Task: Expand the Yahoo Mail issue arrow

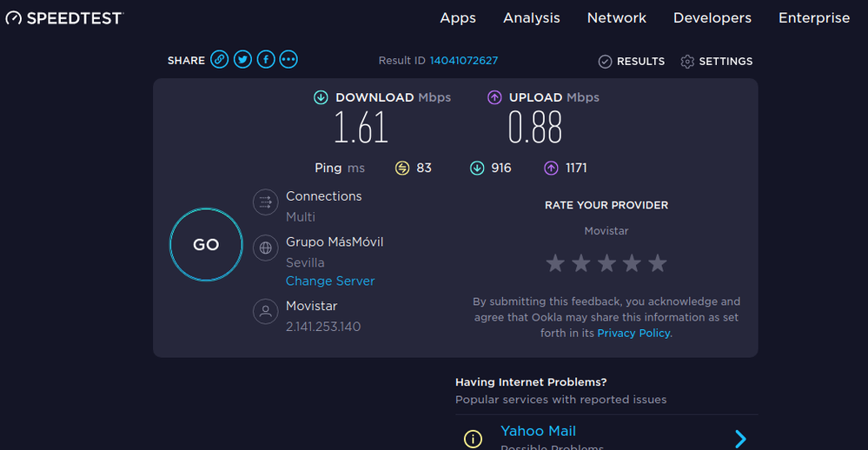Action: tap(740, 439)
